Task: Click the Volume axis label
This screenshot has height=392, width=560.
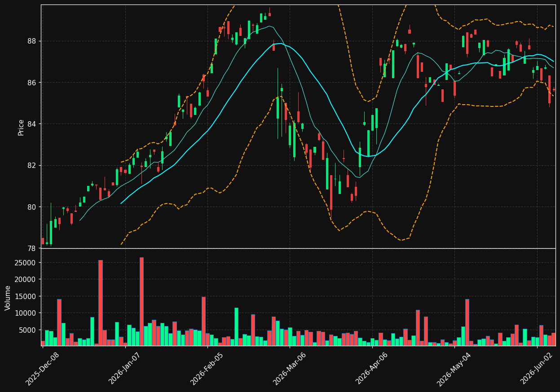Action: (8, 298)
